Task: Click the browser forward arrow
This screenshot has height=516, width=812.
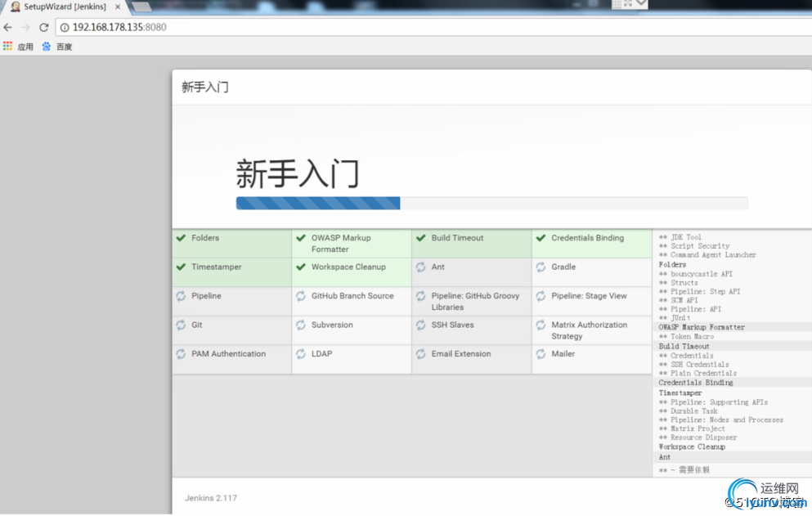Action: click(x=26, y=27)
